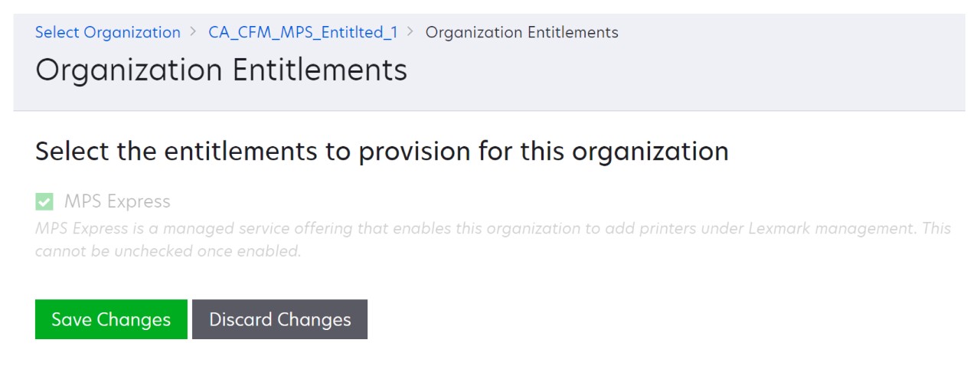Click the large Organization Entitlements page title

221,70
